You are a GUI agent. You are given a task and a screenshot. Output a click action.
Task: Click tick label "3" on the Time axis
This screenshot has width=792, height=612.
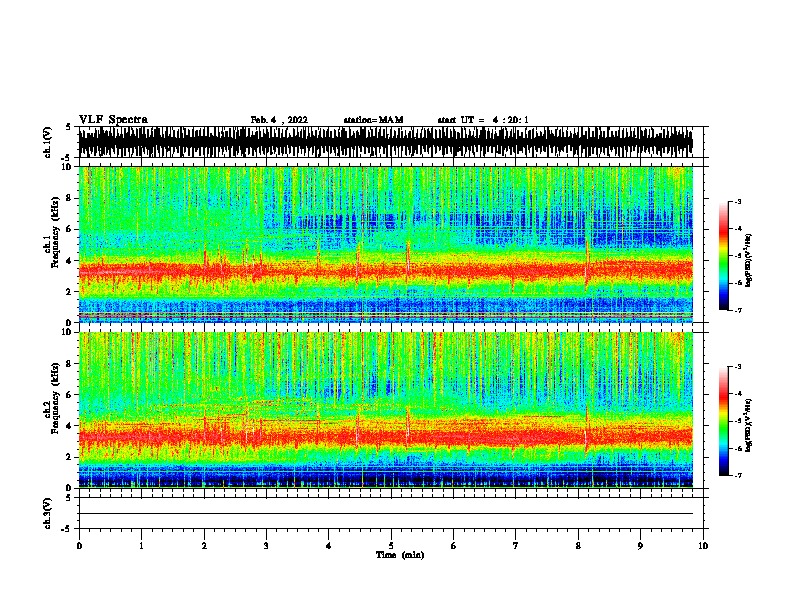266,546
